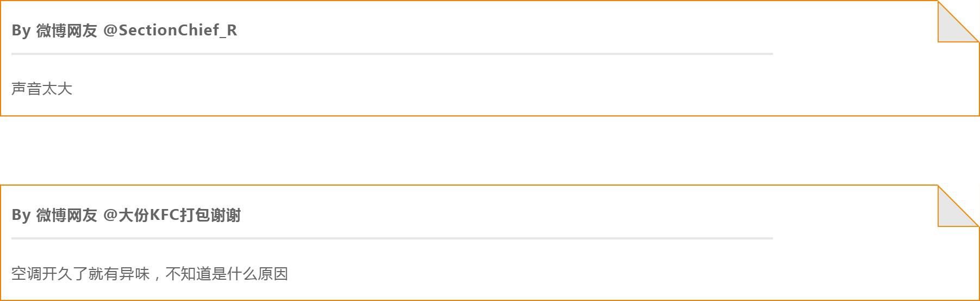Click the divider line under the KFC header
The height and width of the screenshot is (301, 980).
391,238
